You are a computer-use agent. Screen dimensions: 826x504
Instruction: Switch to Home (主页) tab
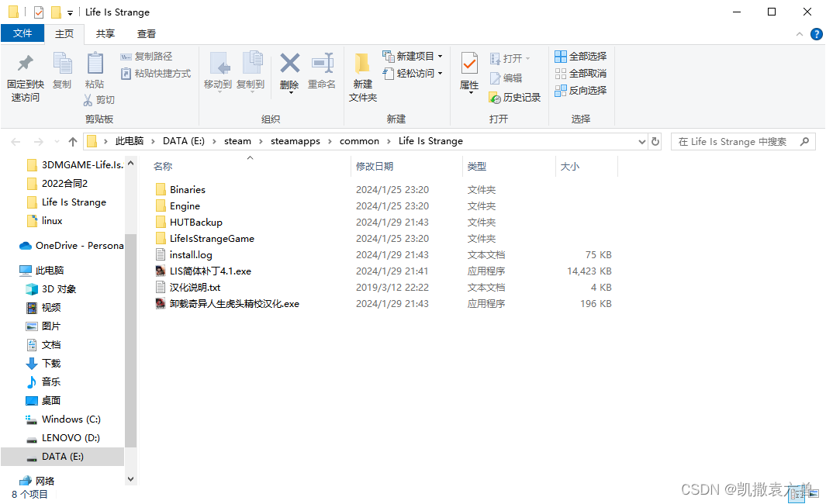pos(64,33)
